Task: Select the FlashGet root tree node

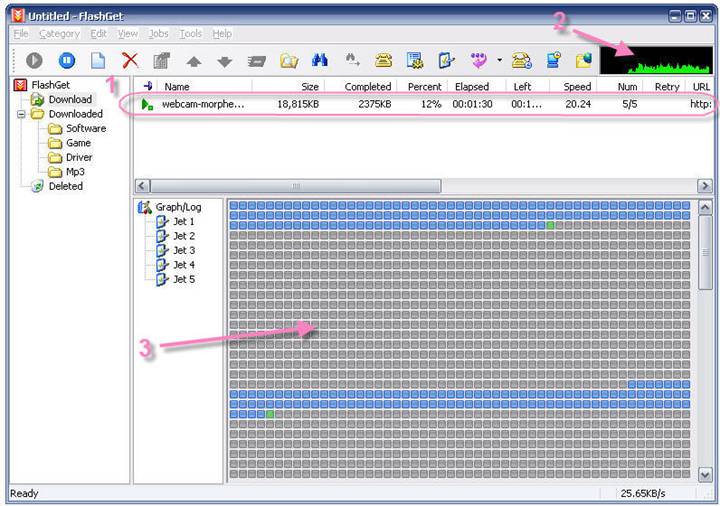Action: [x=51, y=85]
